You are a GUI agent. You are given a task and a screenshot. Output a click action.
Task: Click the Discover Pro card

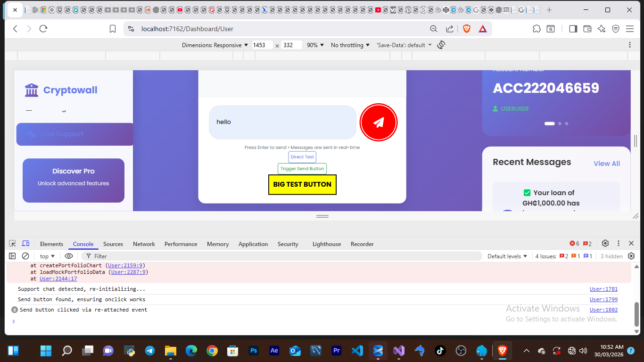click(74, 181)
